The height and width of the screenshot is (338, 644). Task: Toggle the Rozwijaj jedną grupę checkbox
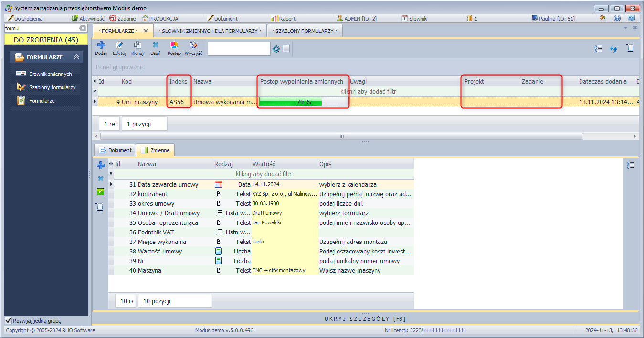(8, 321)
